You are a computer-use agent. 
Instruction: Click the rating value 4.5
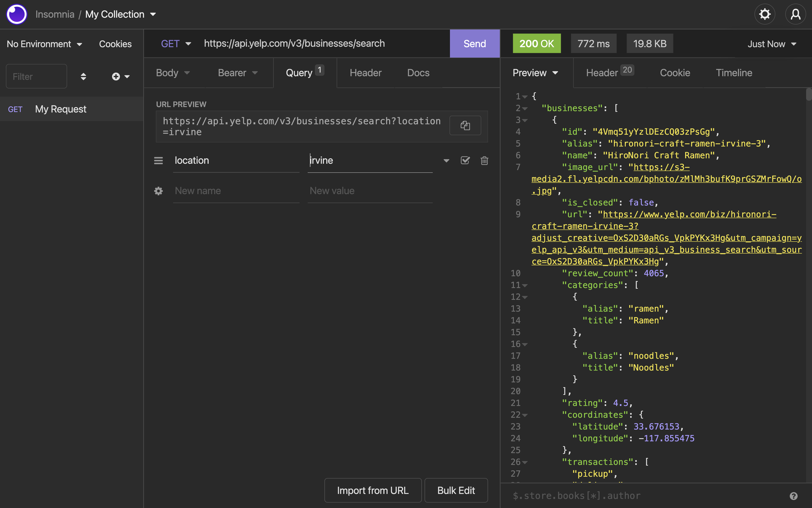pyautogui.click(x=620, y=403)
